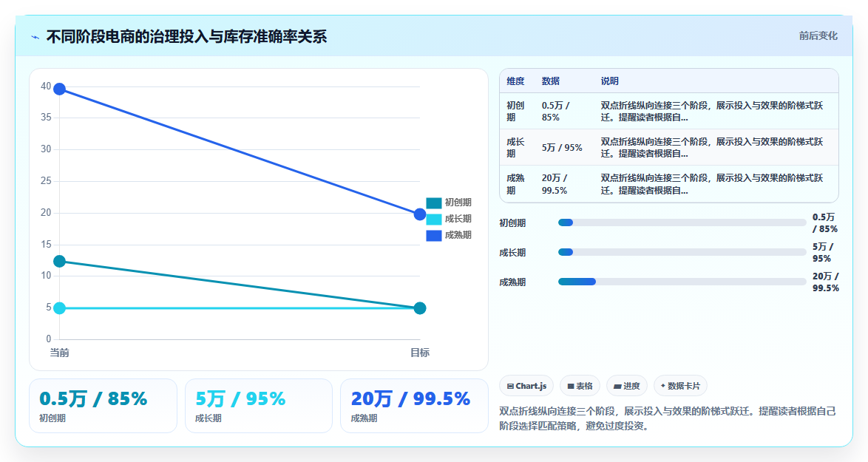
Task: Click the 20万 / 99.5% progress value
Action: [825, 282]
